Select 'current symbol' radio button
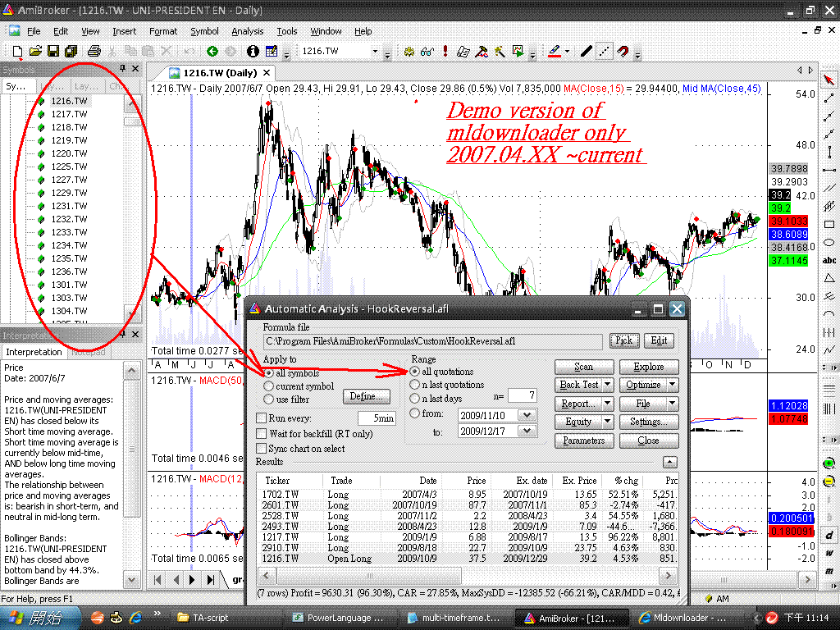Viewport: 840px width, 630px height. pos(269,386)
